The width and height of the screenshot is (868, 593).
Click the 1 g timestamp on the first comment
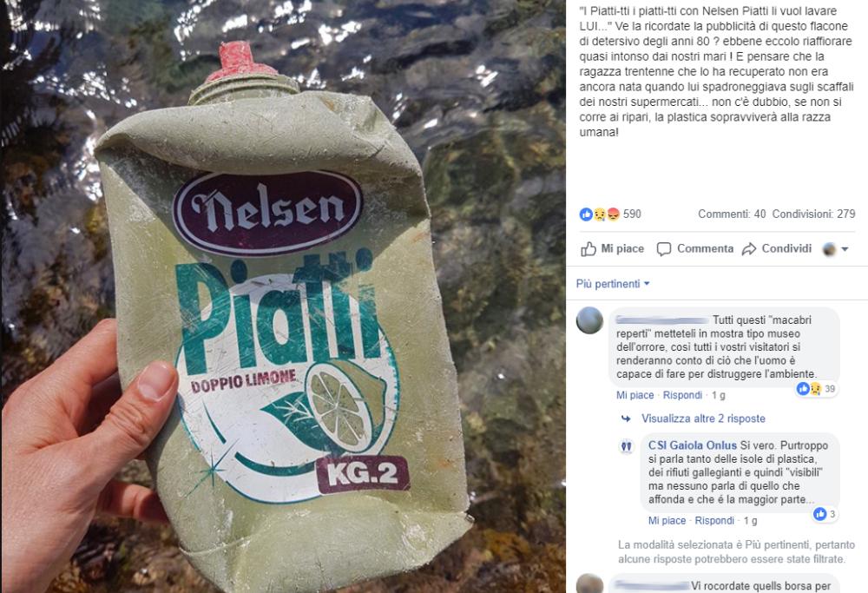[719, 395]
